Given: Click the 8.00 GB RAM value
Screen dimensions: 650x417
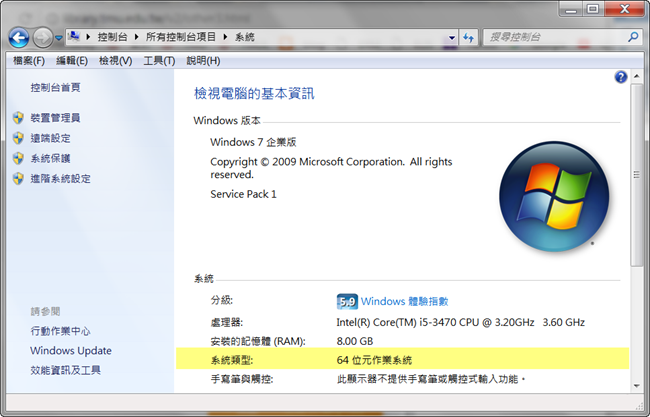Looking at the screenshot, I should tap(355, 341).
